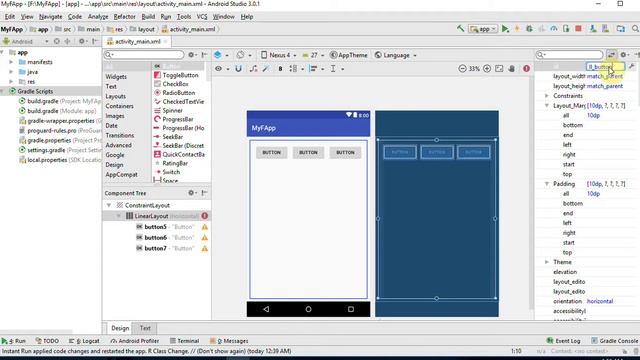The width and height of the screenshot is (640, 360).
Task: Select the activity_main.xml editor tab
Action: pos(137,42)
